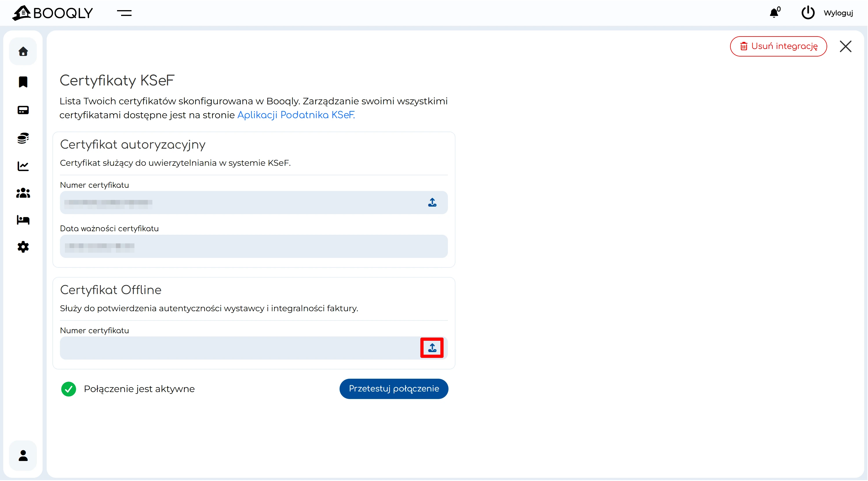Toggle the hamburger menu beside logo
This screenshot has width=868, height=481.
(124, 13)
